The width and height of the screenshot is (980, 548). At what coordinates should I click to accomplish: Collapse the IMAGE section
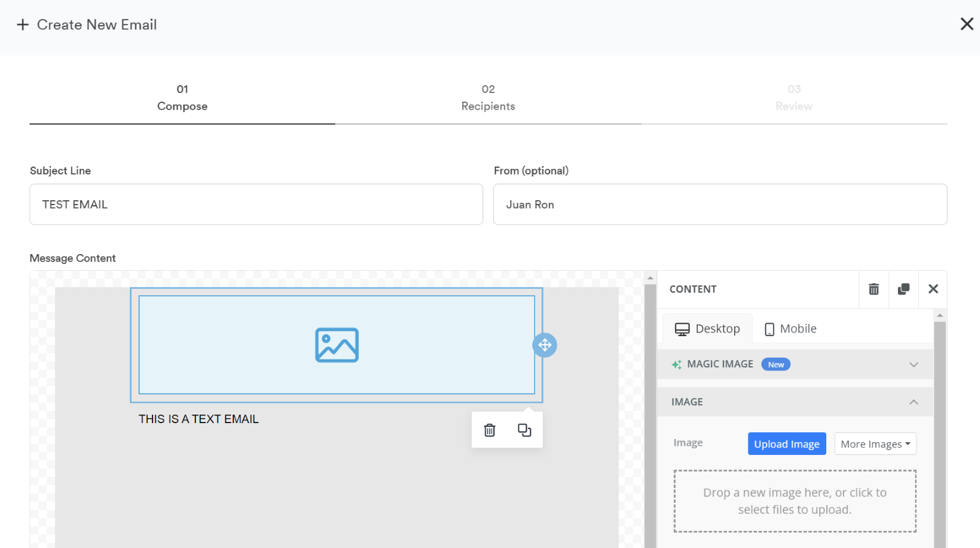pos(795,402)
